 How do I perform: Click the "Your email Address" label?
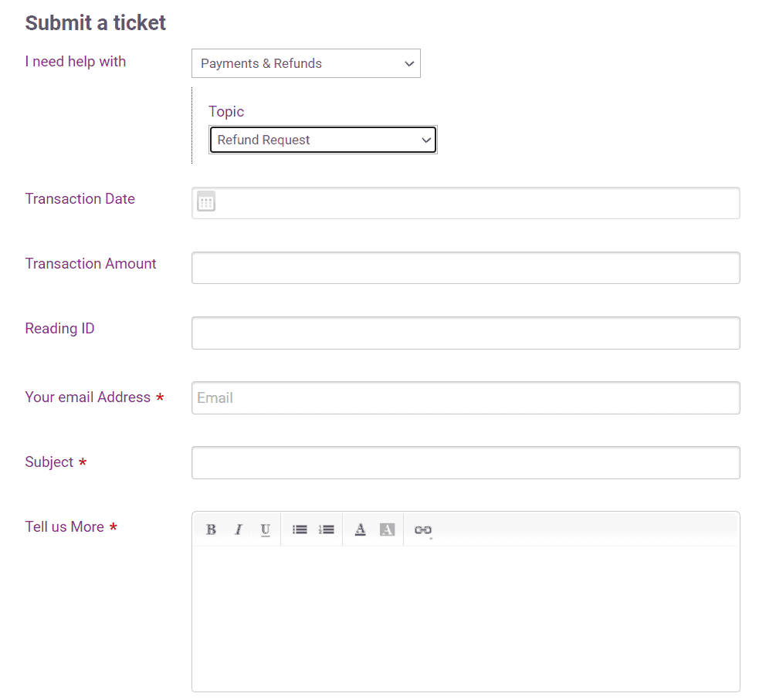[x=87, y=397]
